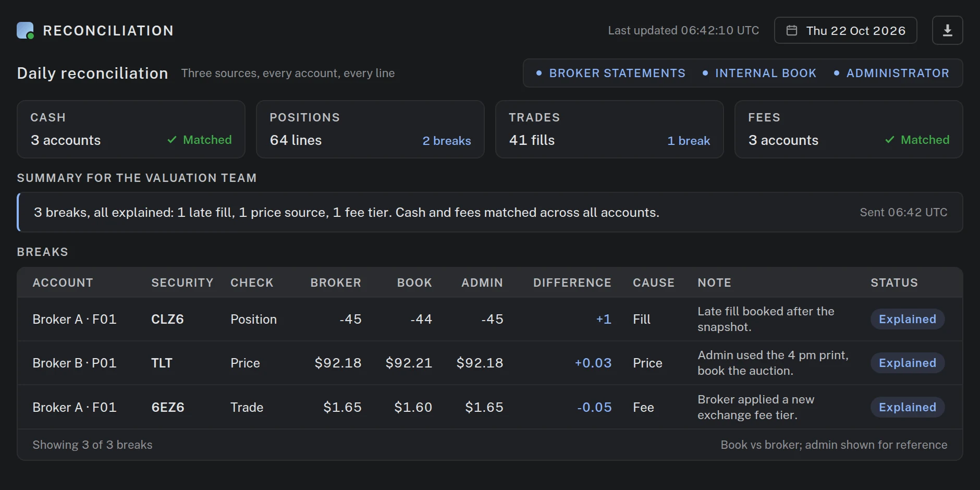Click the Fees matched checkmark icon
Screen dimensions: 980x490
[890, 140]
